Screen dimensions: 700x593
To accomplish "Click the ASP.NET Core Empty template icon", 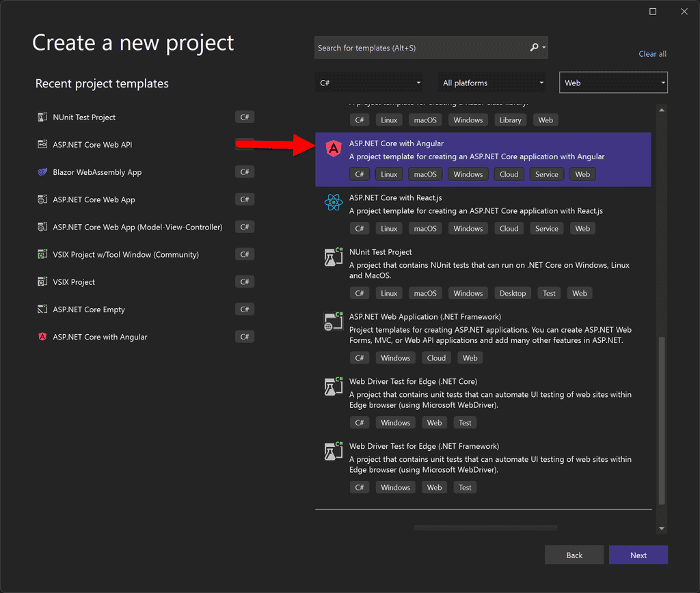I will click(43, 309).
